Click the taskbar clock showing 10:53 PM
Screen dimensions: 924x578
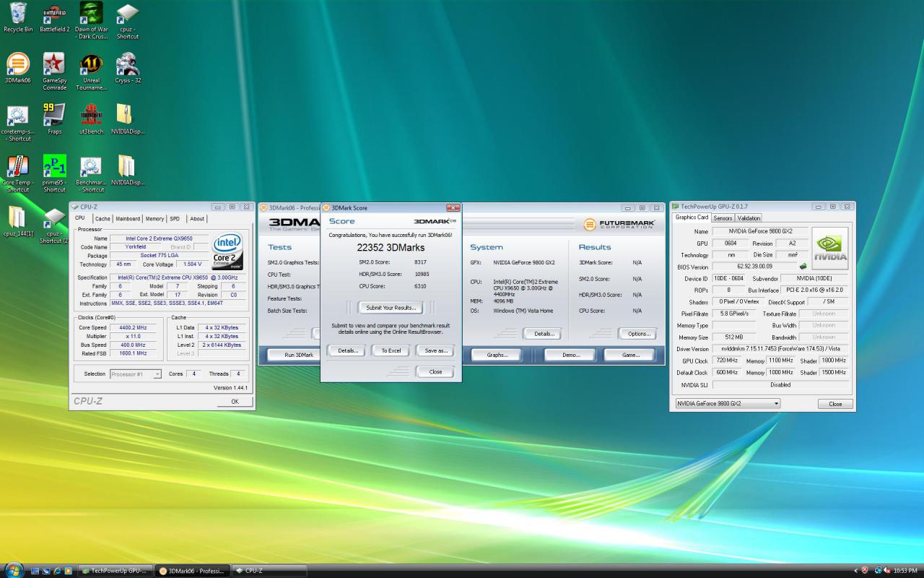point(905,571)
